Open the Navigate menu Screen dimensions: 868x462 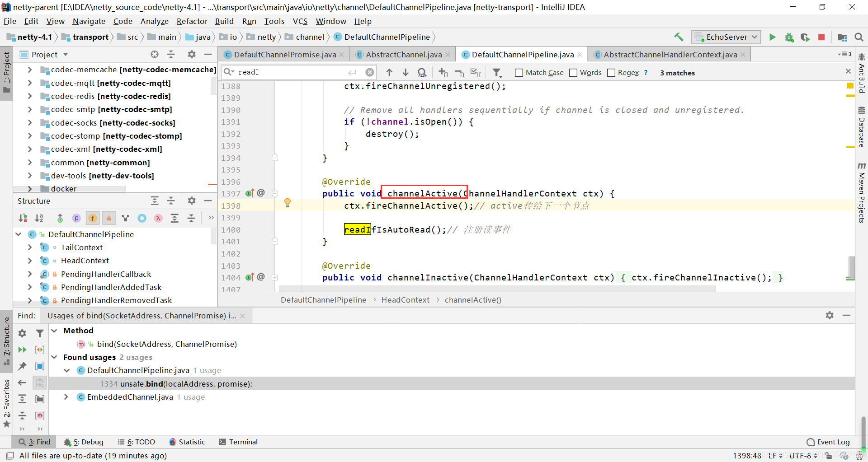[89, 21]
